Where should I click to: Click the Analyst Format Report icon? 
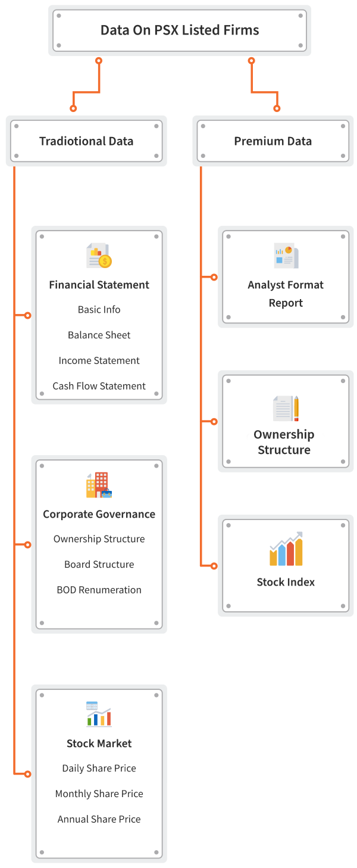click(x=286, y=256)
